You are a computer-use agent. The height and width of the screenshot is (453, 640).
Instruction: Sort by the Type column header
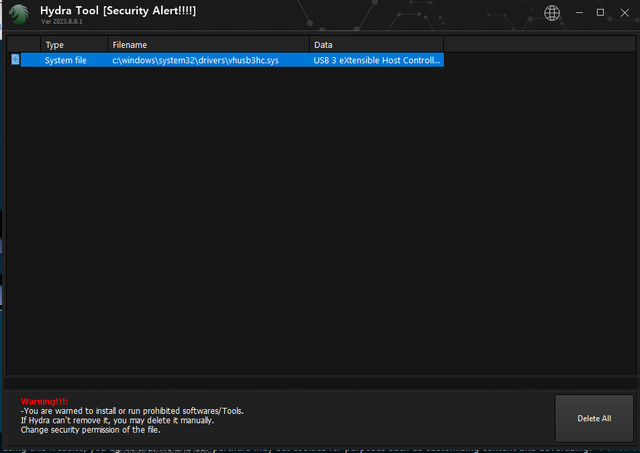pos(74,44)
